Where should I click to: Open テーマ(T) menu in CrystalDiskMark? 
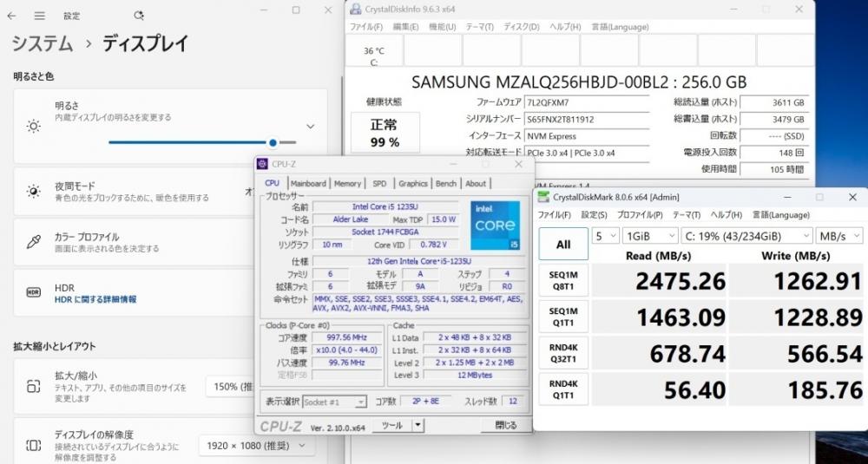pyautogui.click(x=687, y=214)
